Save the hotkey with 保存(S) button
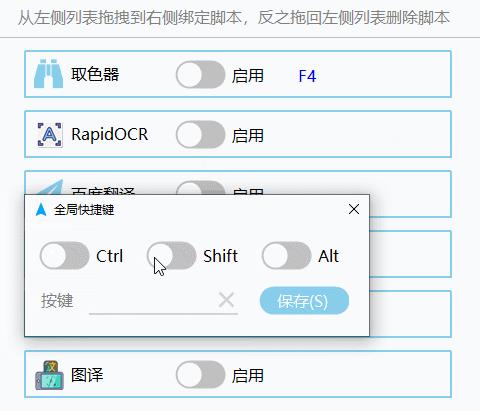This screenshot has width=480, height=411. point(304,301)
